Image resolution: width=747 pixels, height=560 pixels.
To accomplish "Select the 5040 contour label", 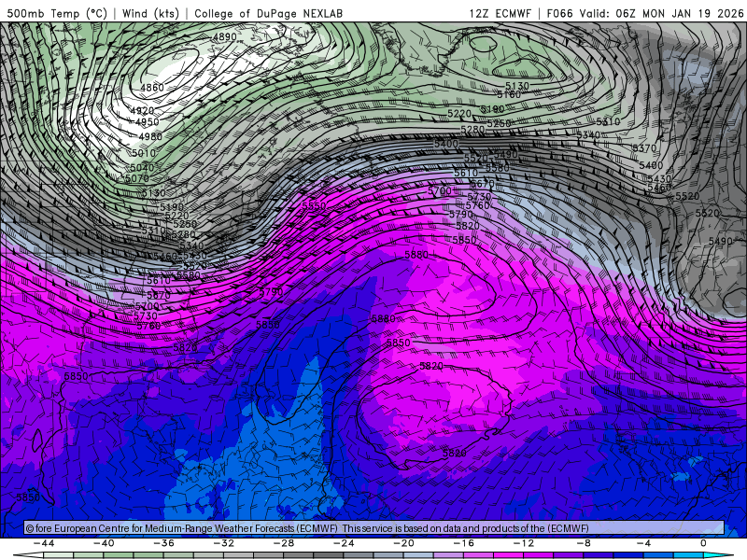I will [142, 168].
